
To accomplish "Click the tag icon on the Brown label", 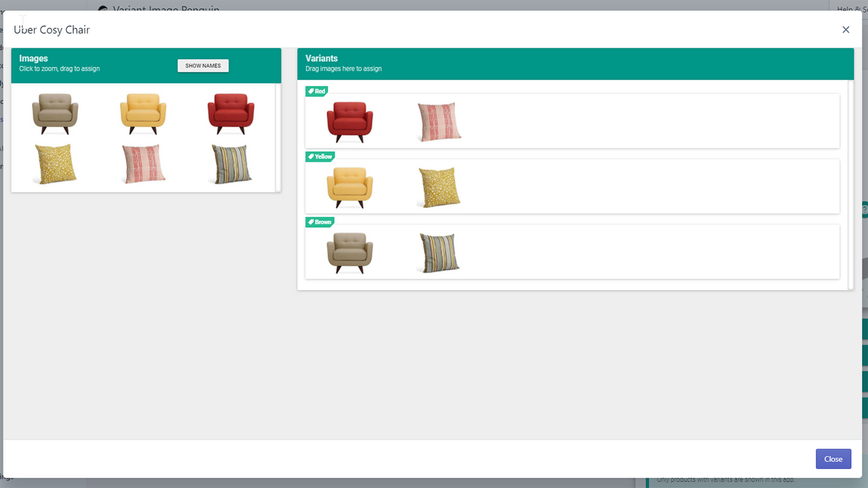I will pos(310,222).
